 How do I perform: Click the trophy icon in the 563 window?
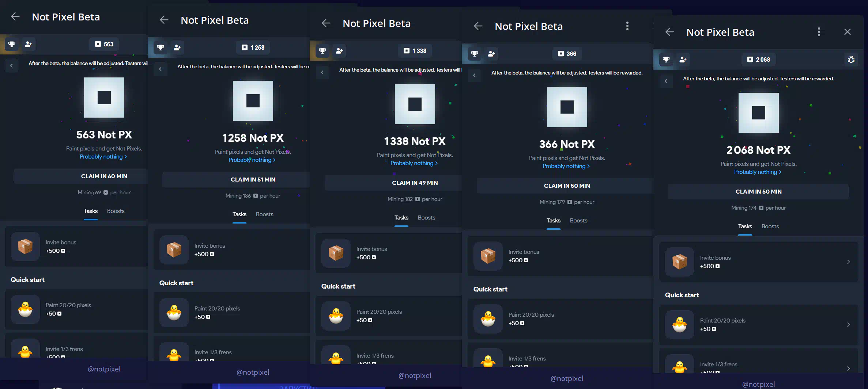click(12, 44)
